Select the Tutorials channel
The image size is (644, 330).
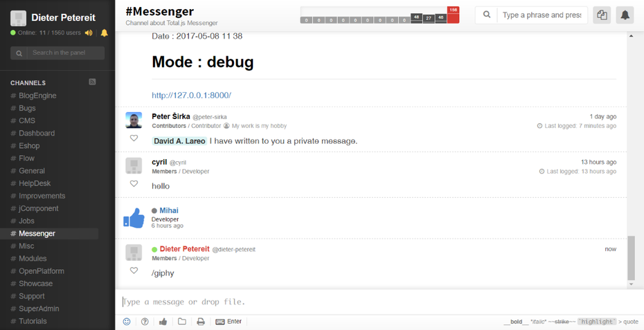point(33,321)
